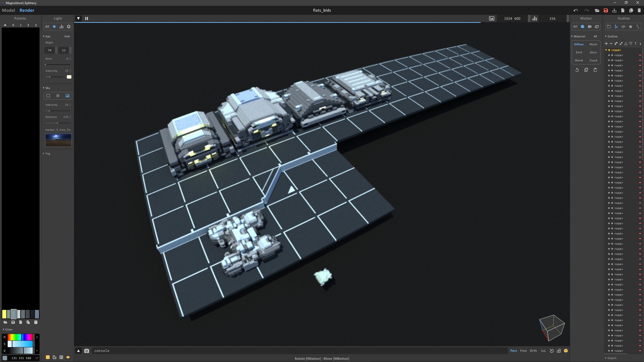Select the atmospheric sky mode icon
This screenshot has height=362, width=644.
58,96
